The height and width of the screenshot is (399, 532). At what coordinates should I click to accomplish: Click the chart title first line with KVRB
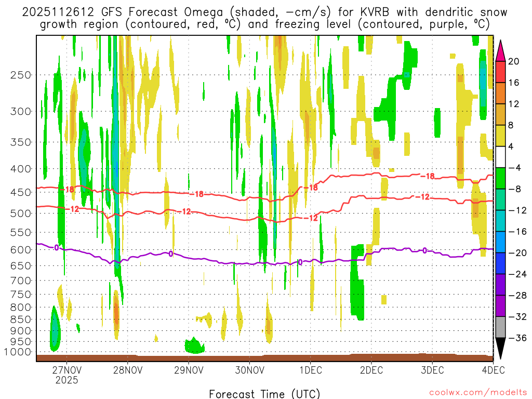pyautogui.click(x=264, y=12)
